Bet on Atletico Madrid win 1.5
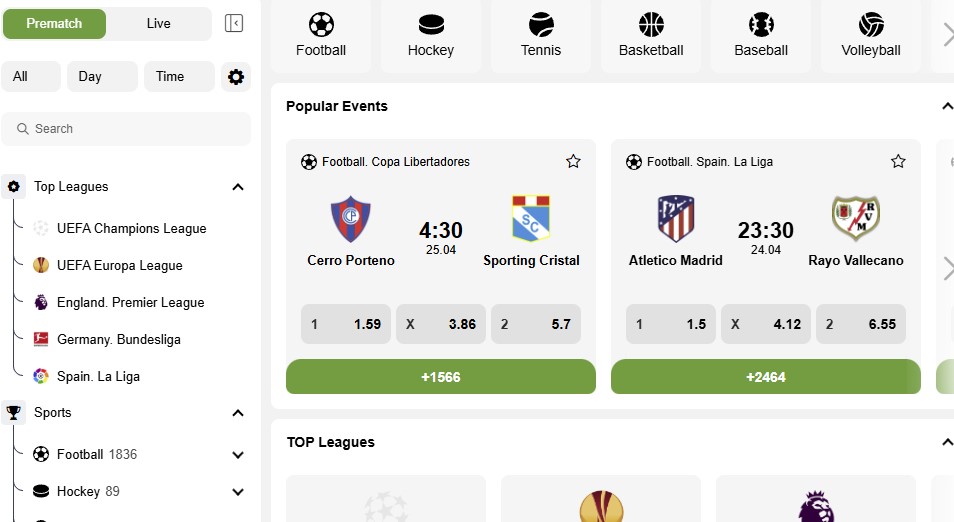The height and width of the screenshot is (522, 954). point(670,324)
